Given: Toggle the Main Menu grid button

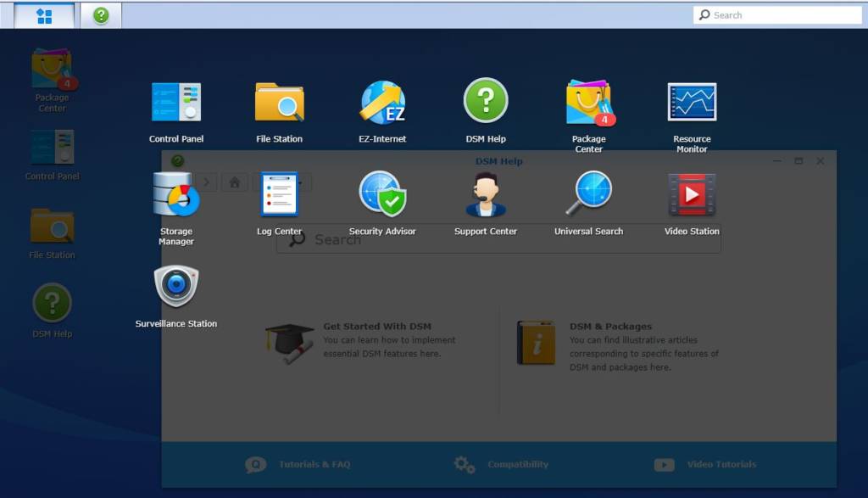Looking at the screenshot, I should point(44,15).
